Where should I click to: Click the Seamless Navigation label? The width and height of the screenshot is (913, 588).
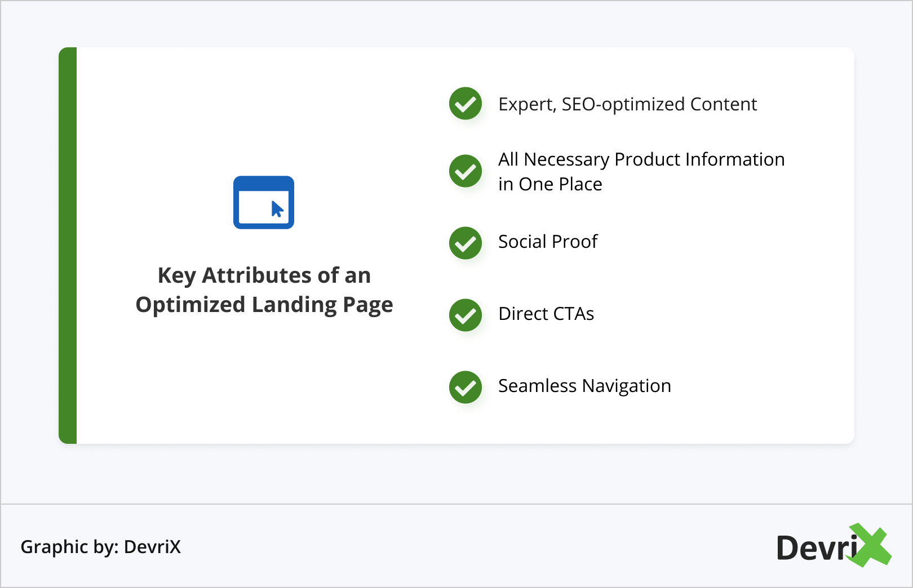click(x=584, y=386)
